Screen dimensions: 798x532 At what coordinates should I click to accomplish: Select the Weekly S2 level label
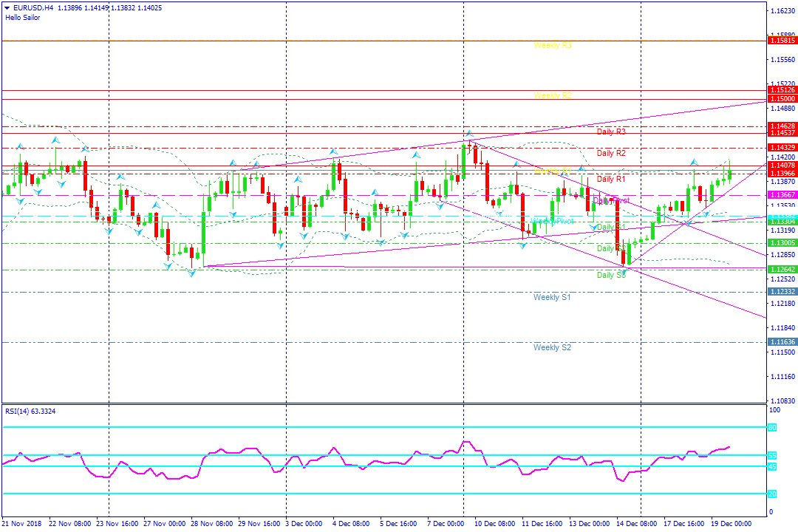(x=552, y=347)
